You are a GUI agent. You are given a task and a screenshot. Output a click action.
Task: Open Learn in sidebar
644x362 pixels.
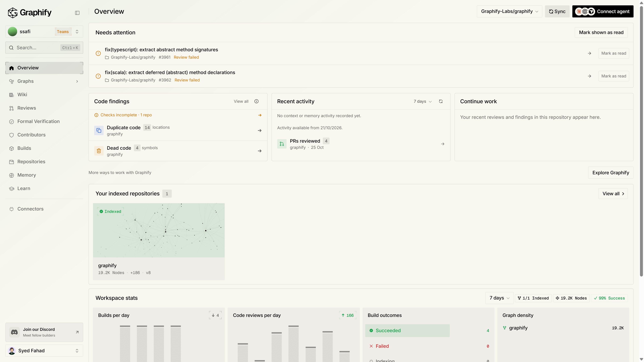pos(44,189)
